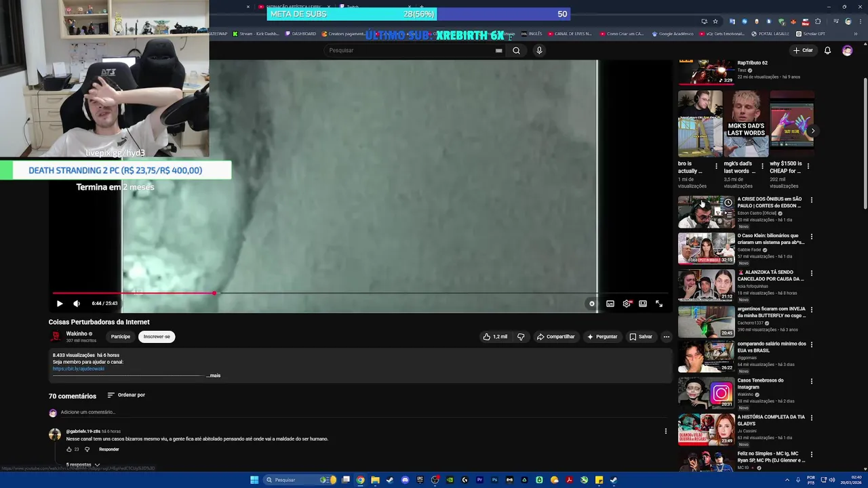Screen dimensions: 868x488
Task: Like the video (1,2 mil)
Action: (495, 337)
